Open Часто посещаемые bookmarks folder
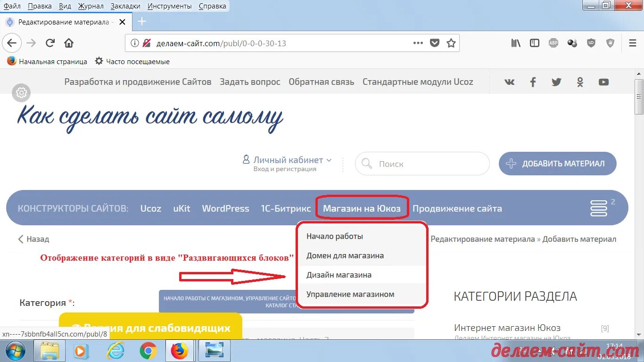 132,61
